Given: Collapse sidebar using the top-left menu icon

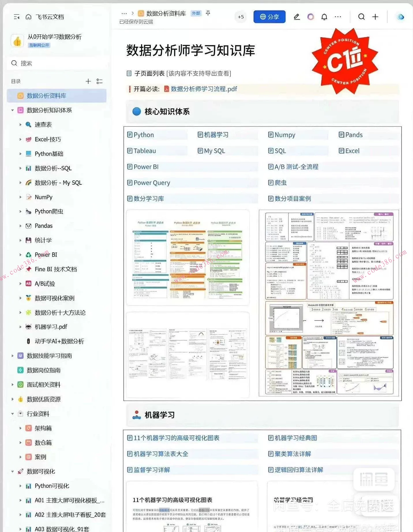Looking at the screenshot, I should point(16,17).
